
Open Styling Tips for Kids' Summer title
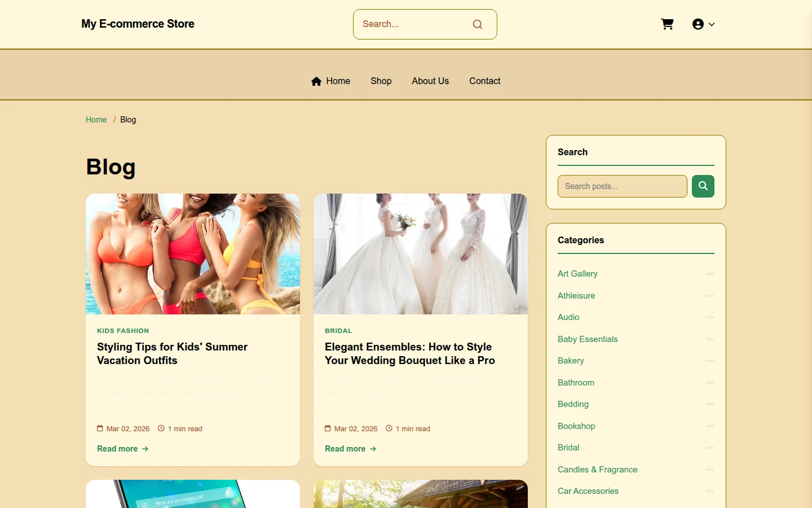(x=173, y=354)
